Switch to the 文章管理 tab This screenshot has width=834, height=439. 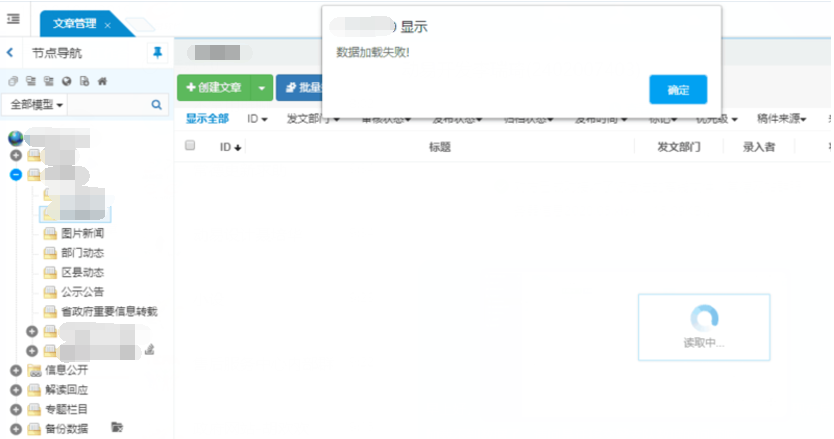tap(75, 24)
